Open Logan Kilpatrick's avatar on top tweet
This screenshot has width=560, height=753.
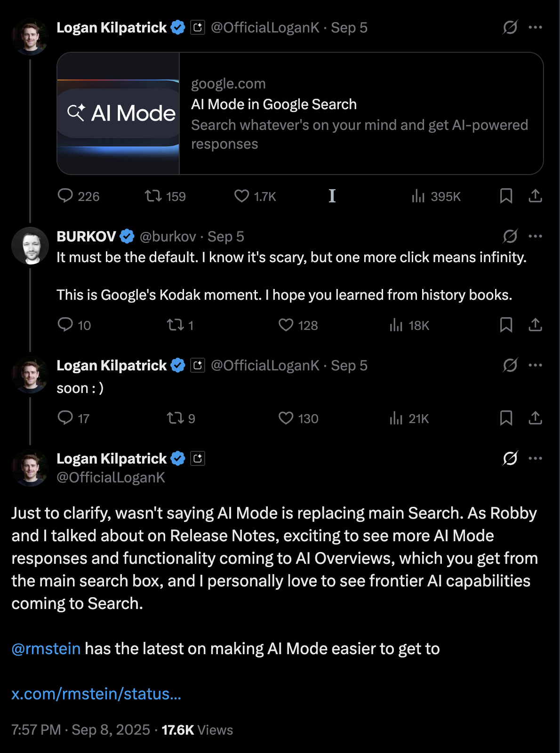click(30, 37)
